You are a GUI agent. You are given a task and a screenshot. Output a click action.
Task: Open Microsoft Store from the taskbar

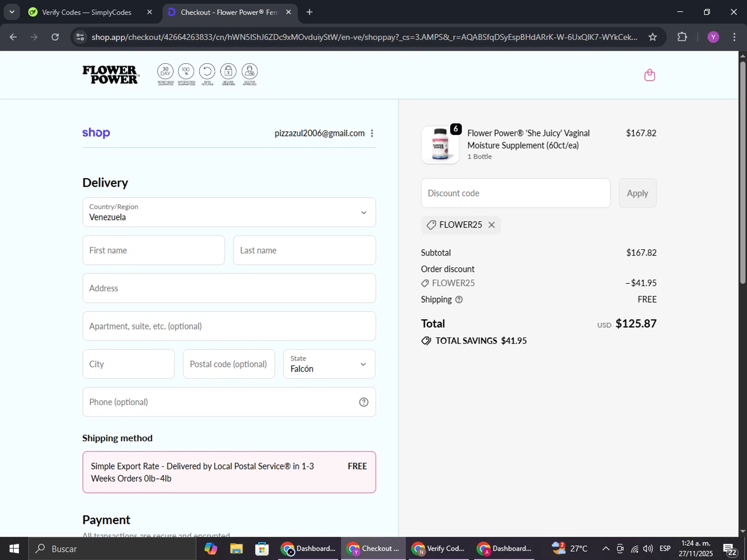pos(261,549)
